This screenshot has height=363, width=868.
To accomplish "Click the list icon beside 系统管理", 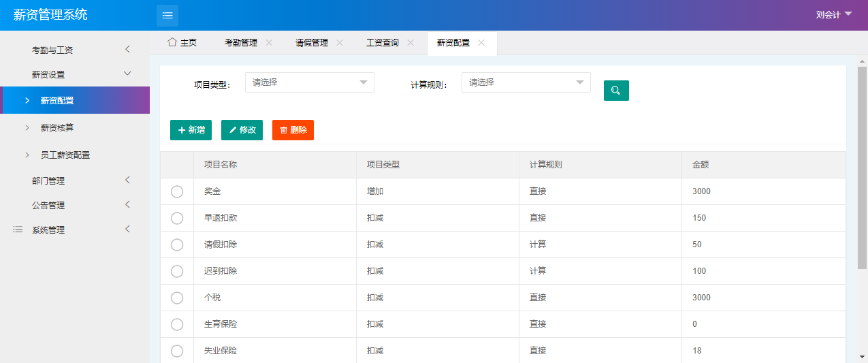I will (18, 230).
